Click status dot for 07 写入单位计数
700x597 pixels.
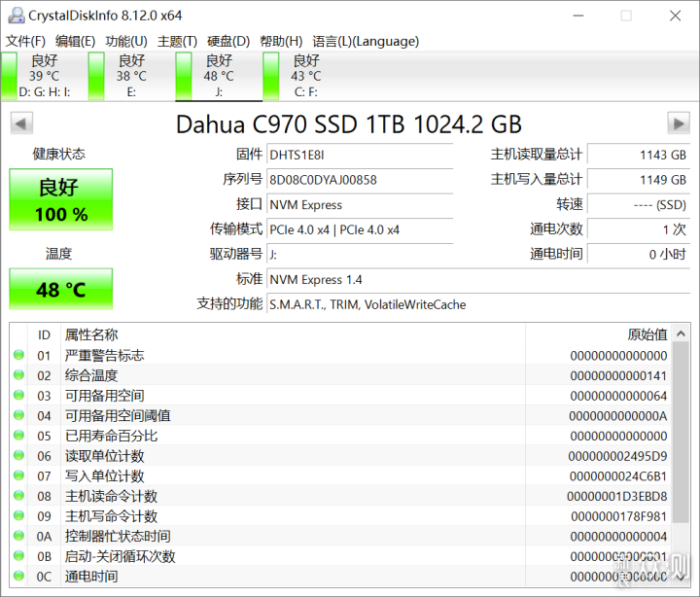point(18,475)
